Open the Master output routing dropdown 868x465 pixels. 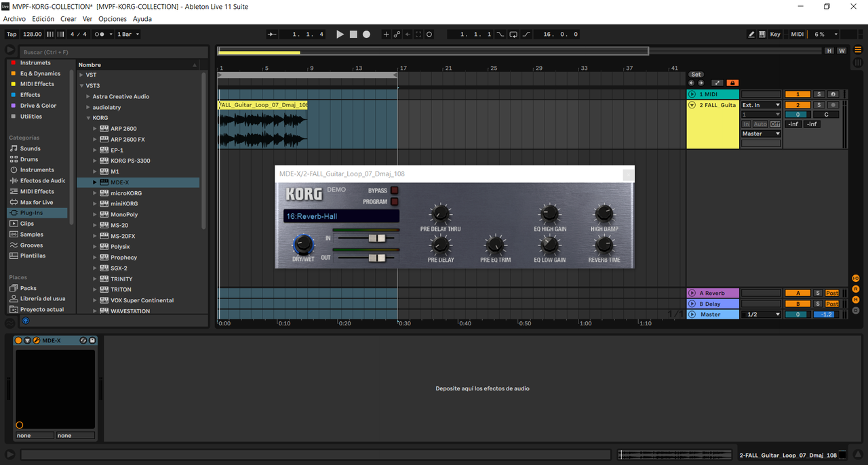click(x=761, y=134)
